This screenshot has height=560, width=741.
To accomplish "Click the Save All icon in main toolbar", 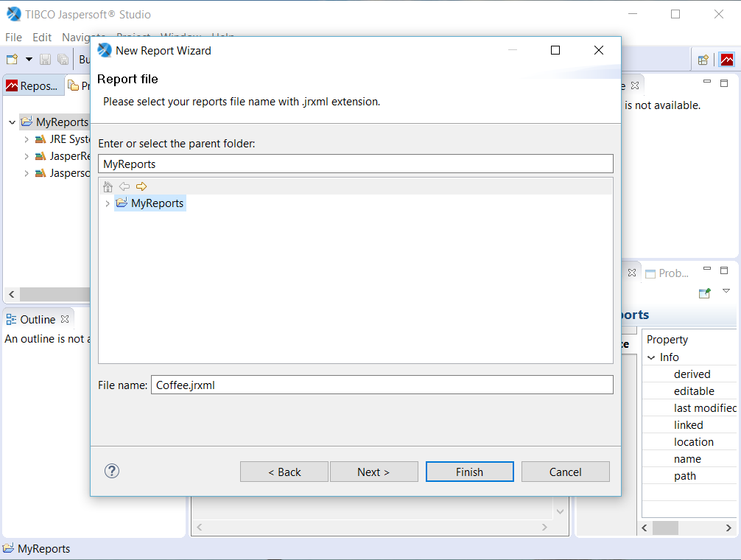I will (63, 59).
